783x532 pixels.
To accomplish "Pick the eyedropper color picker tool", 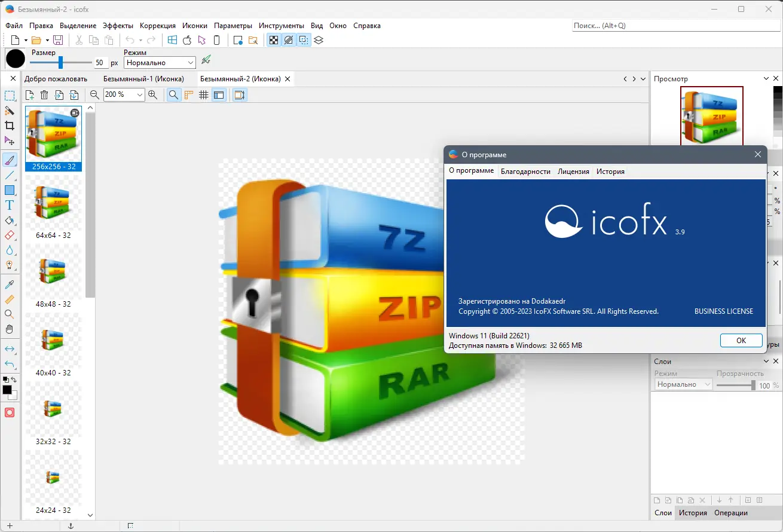I will (10, 284).
